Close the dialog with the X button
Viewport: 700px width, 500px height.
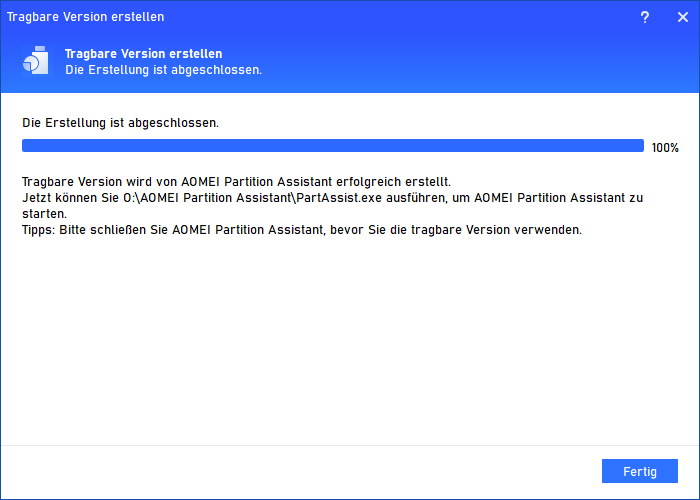coord(681,17)
